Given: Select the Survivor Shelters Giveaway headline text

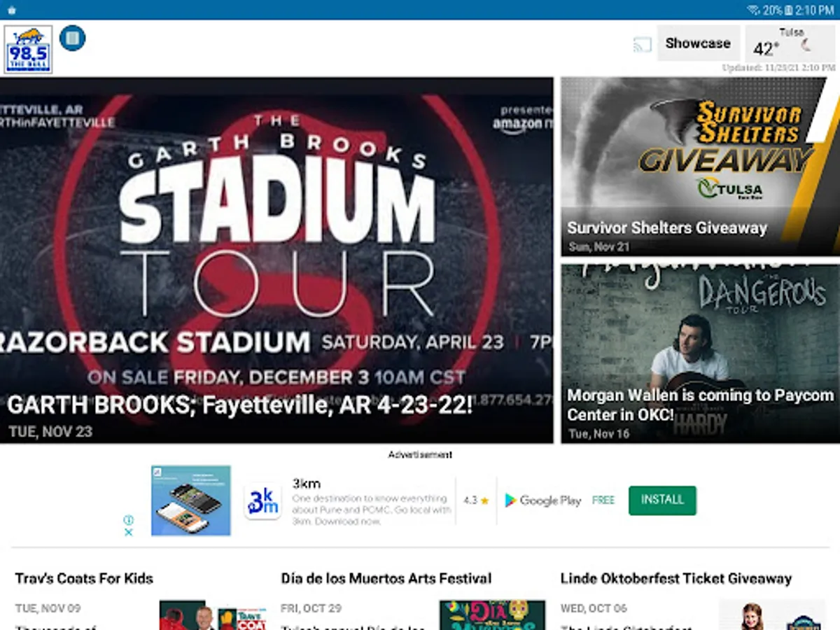Looking at the screenshot, I should tap(667, 228).
